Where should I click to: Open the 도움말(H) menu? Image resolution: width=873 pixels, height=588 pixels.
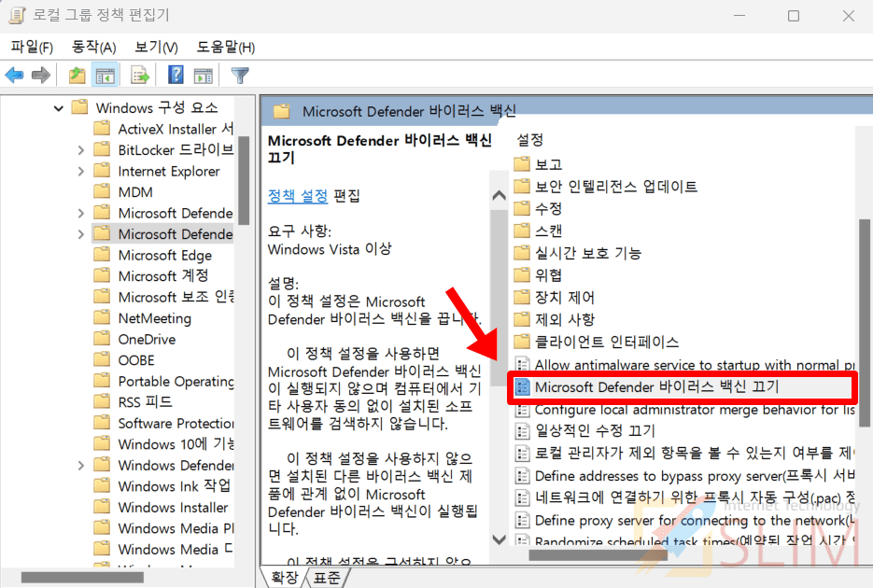click(x=226, y=48)
